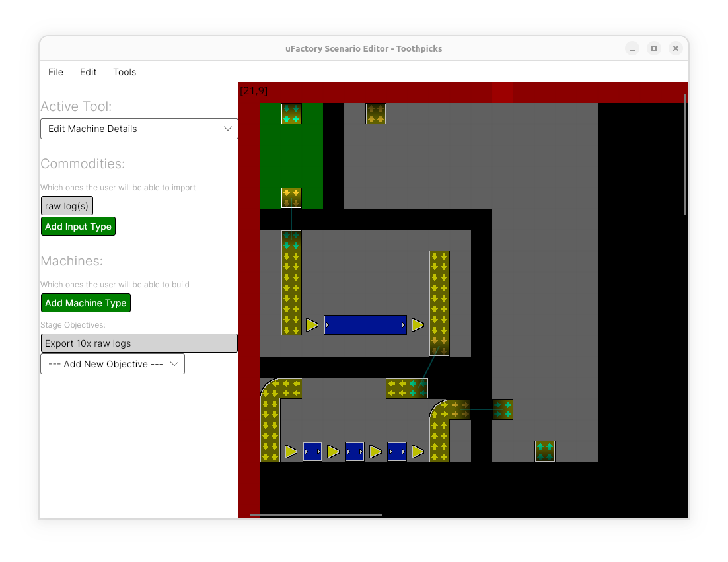728x562 pixels.
Task: Close the uFactory Scenario Editor window
Action: coord(676,48)
